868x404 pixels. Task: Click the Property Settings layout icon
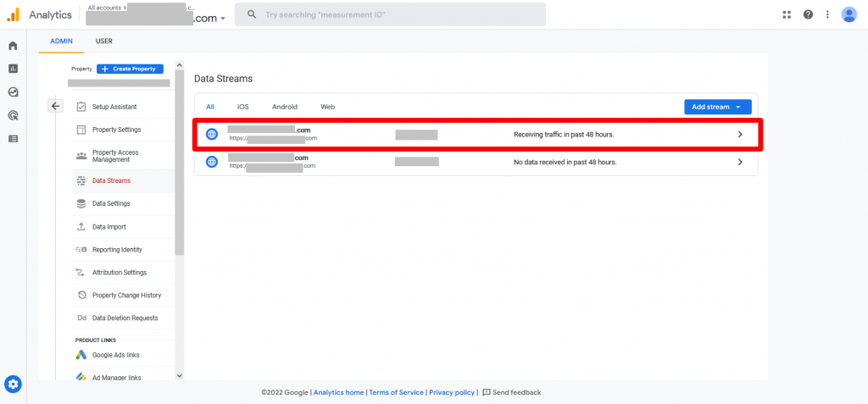click(x=81, y=130)
